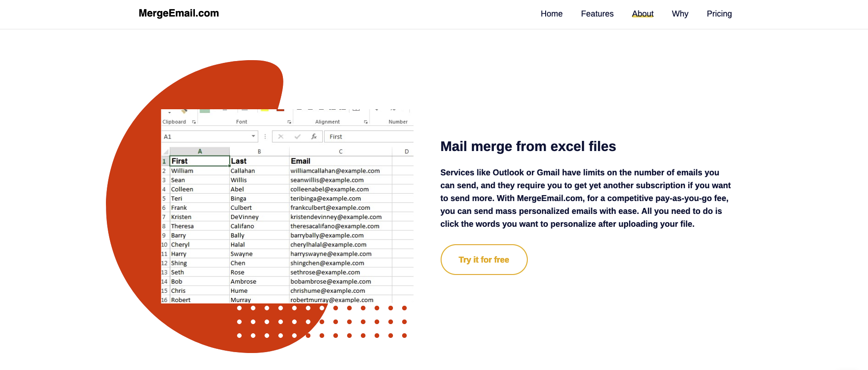This screenshot has height=370, width=868.
Task: Click the First header cell
Action: (199, 161)
